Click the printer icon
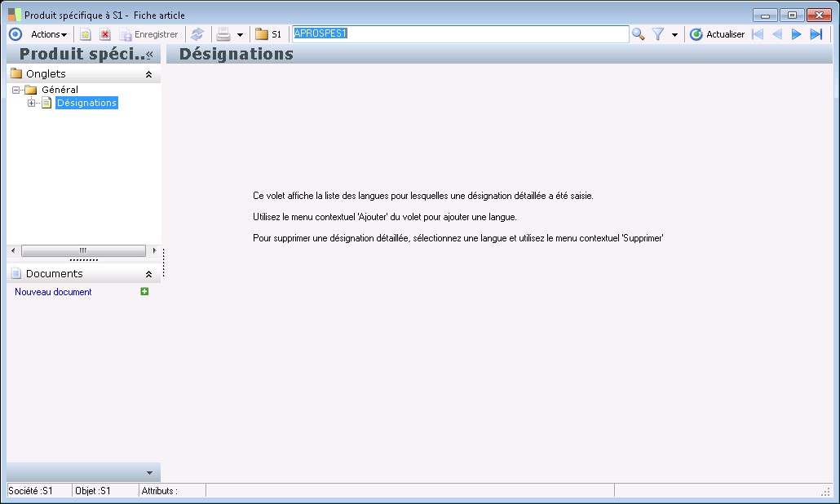Viewport: 840px width, 504px height. click(x=223, y=34)
